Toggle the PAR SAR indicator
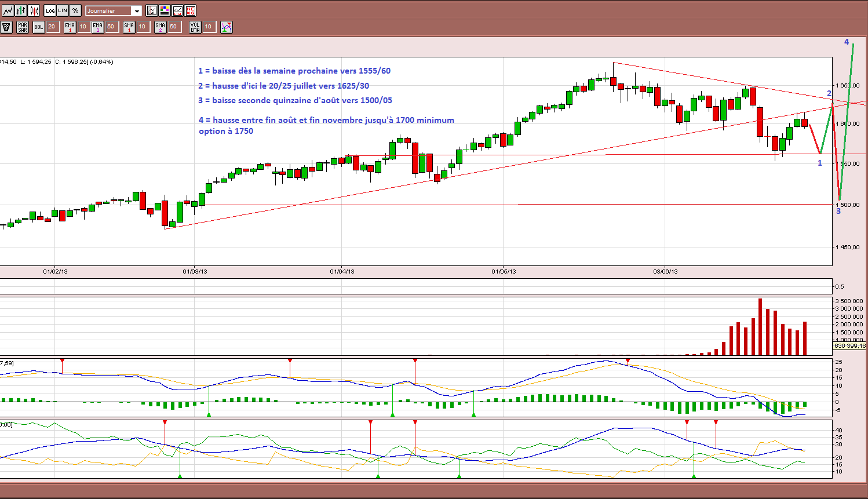The width and height of the screenshot is (868, 499). [23, 27]
